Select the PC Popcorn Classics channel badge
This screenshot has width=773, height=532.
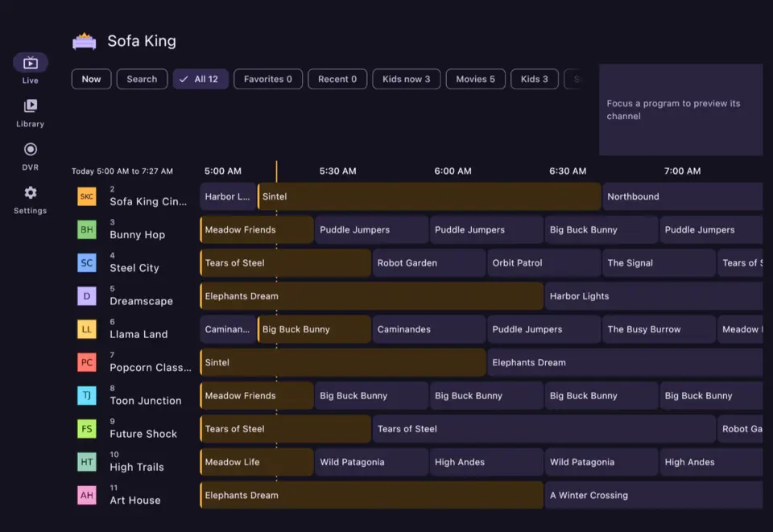[87, 362]
